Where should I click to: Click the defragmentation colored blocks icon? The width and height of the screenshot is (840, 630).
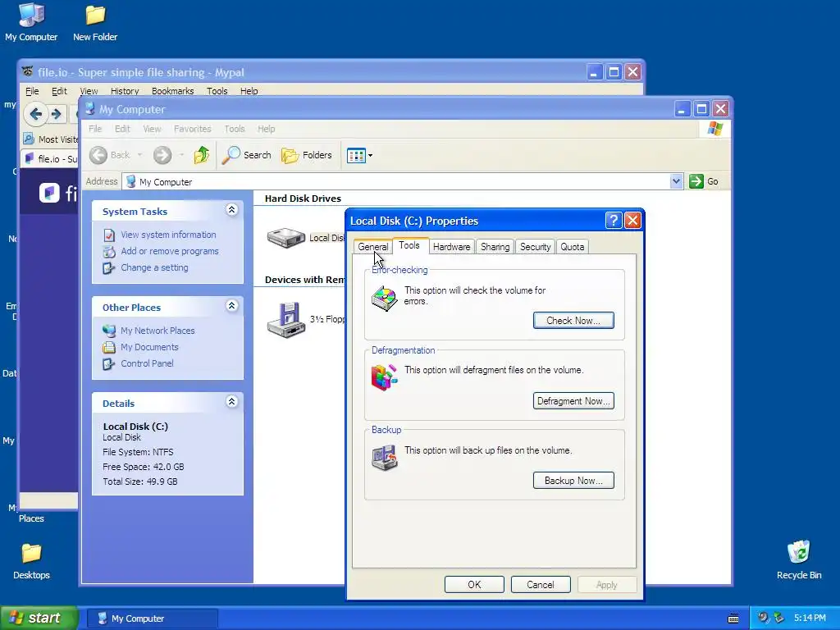point(384,377)
